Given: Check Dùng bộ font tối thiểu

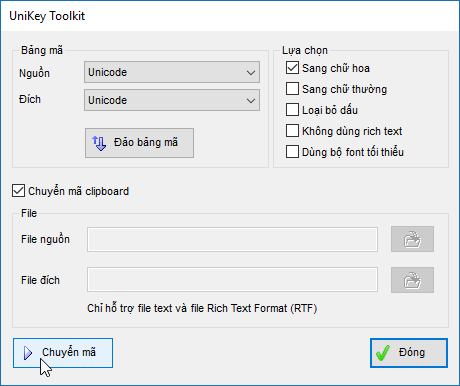Looking at the screenshot, I should pos(292,152).
